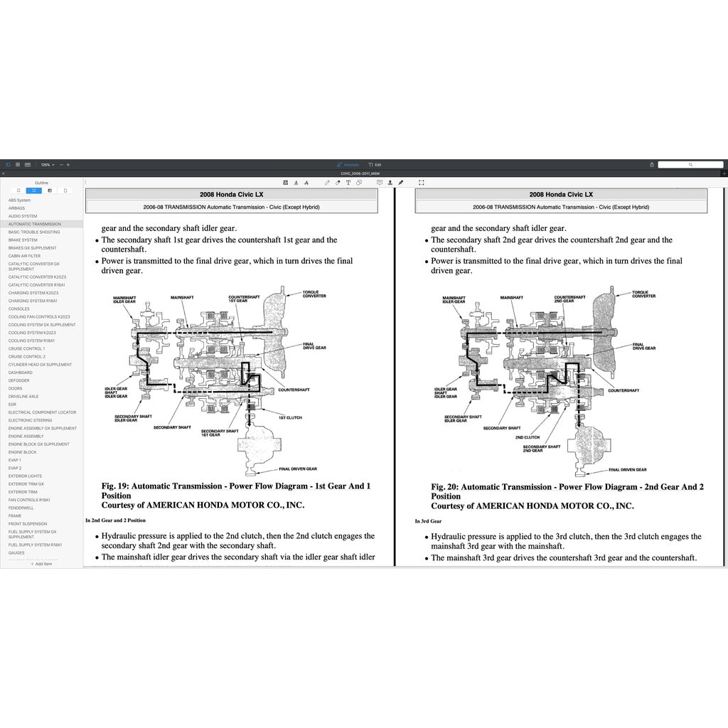This screenshot has height=728, width=728.
Task: Select the pencil drawing tool
Action: pos(327,183)
